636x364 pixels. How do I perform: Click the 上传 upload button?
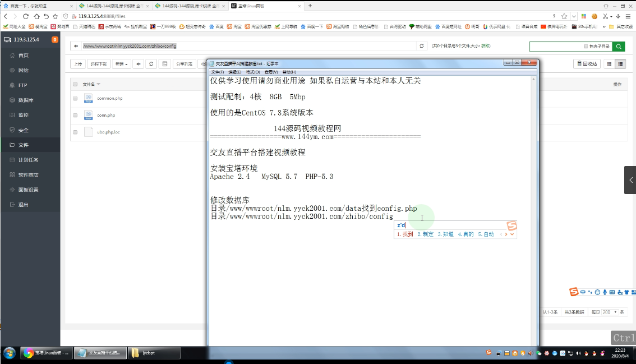(x=77, y=64)
